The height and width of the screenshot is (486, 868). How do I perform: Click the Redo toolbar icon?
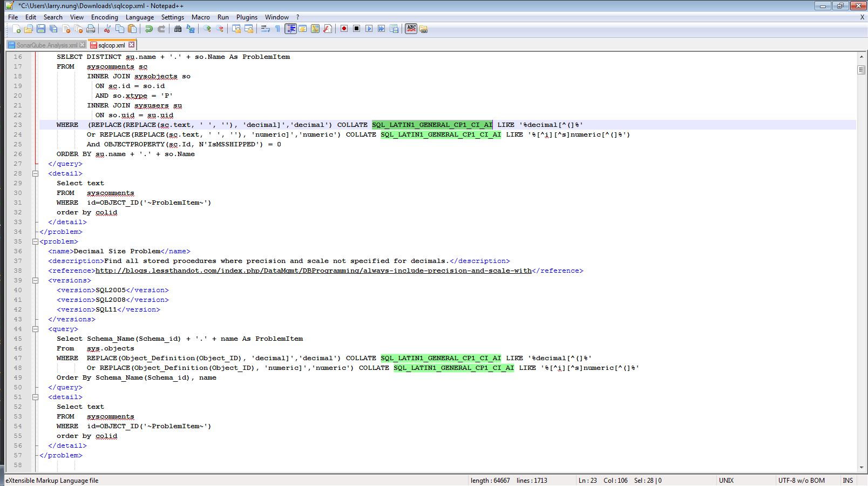coord(161,29)
